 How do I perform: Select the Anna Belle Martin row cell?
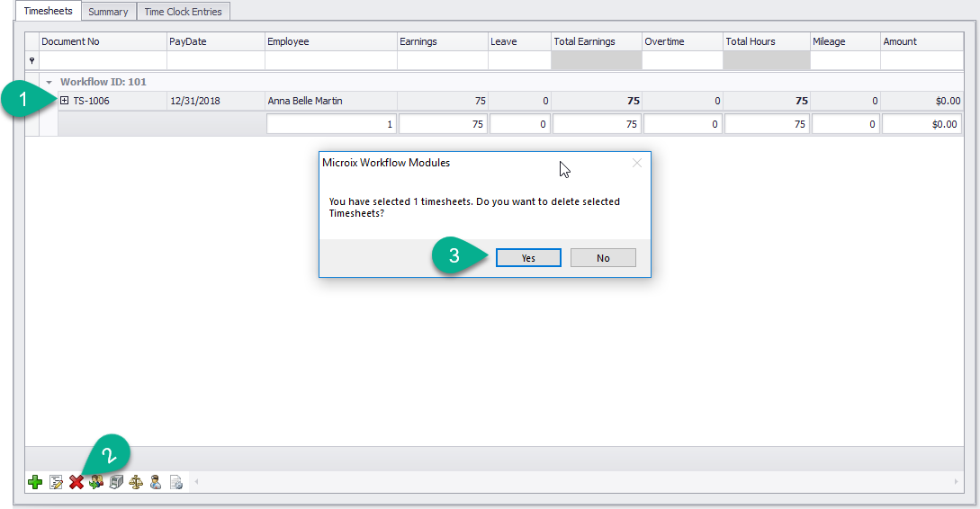click(x=330, y=101)
